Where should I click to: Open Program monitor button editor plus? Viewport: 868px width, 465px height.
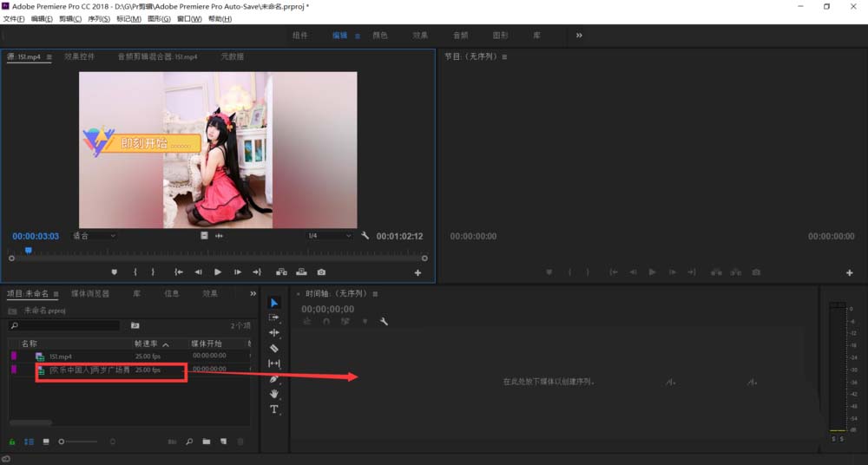tap(850, 273)
